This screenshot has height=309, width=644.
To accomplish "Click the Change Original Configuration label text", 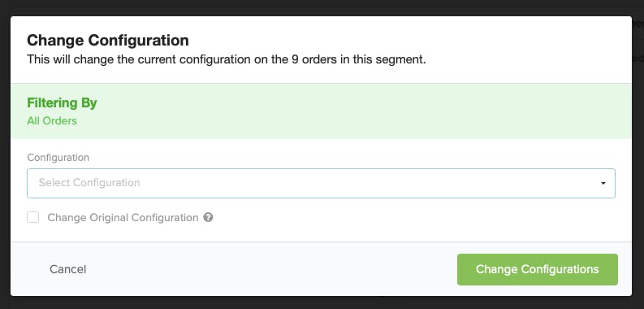I will coord(123,218).
